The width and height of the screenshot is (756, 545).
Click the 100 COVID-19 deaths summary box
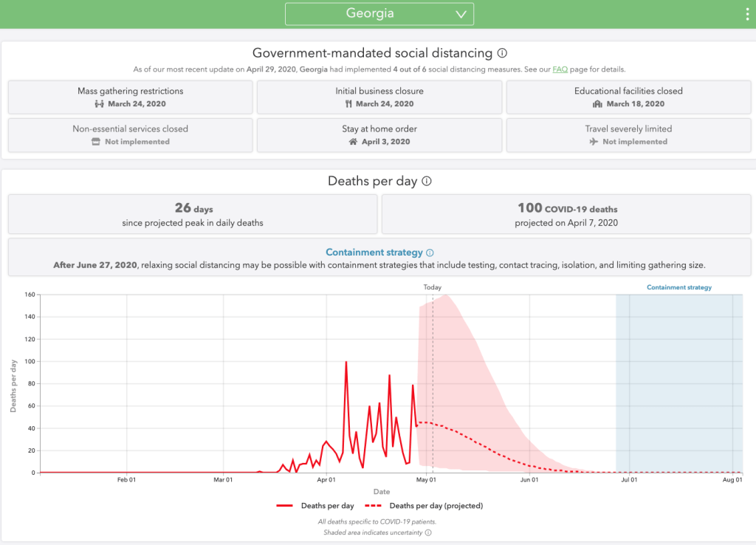pyautogui.click(x=566, y=214)
